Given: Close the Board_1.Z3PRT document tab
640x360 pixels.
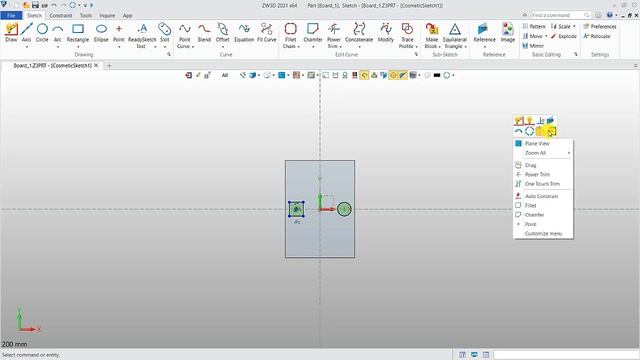Looking at the screenshot, I should [96, 65].
